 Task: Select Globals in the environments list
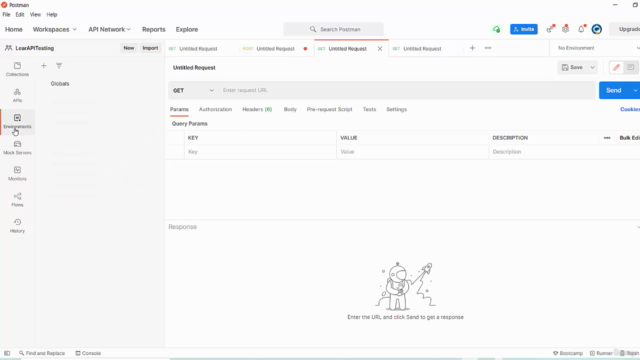click(60, 84)
